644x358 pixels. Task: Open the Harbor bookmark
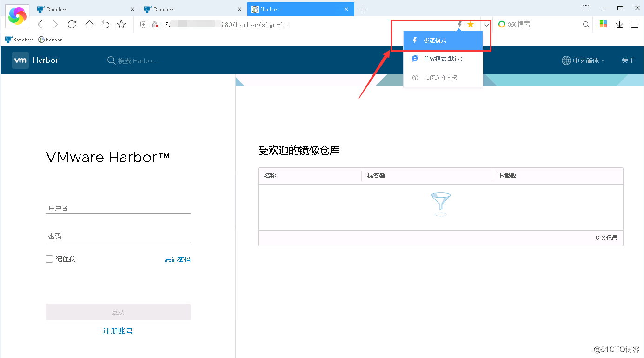[50, 40]
